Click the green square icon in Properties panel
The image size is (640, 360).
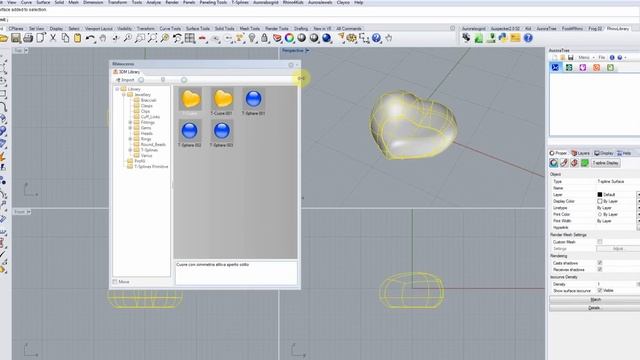pos(585,163)
